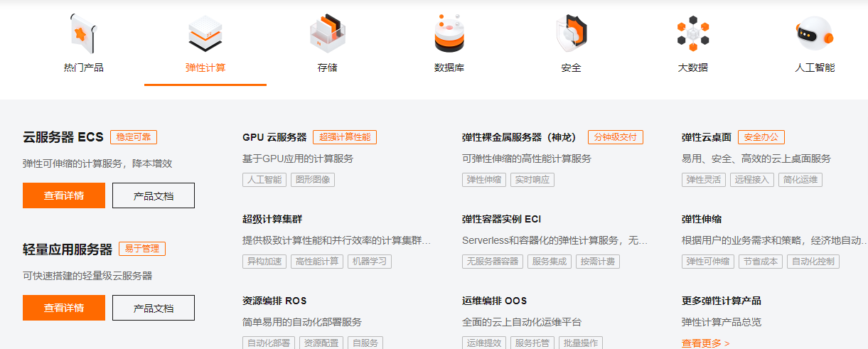Click the 安全 shield icon
Viewport: 868px width, 349px height.
coord(572,33)
